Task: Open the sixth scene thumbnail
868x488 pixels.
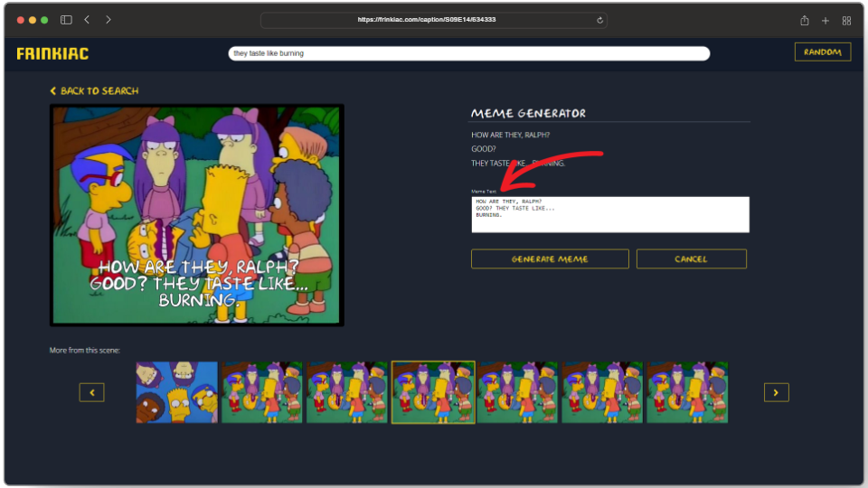Action: coord(602,393)
